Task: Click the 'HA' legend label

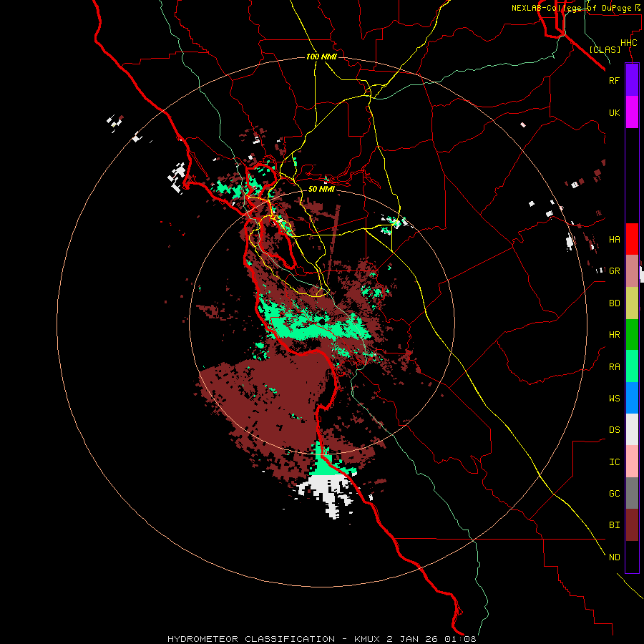Action: pos(614,239)
